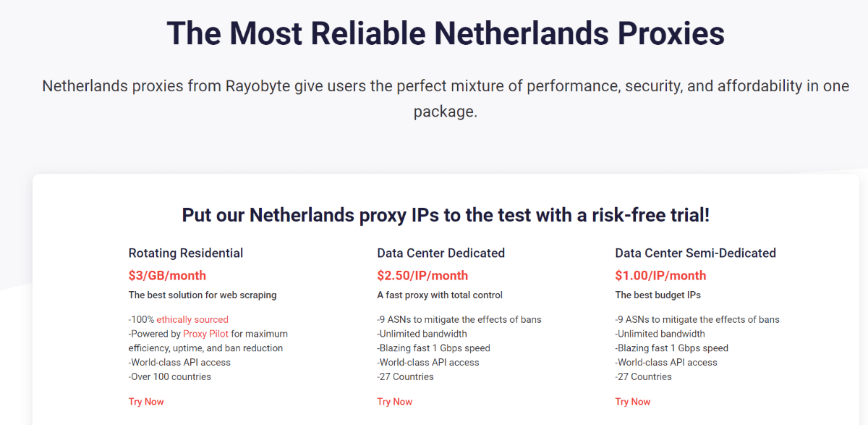The image size is (868, 425).
Task: Follow the Proxy Pilot link
Action: point(206,334)
